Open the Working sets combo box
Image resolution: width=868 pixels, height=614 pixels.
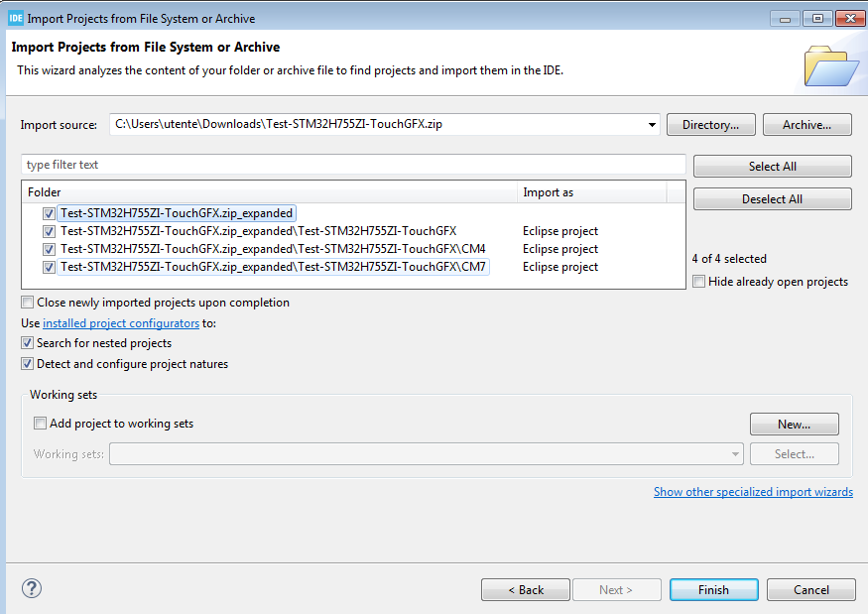tap(427, 454)
